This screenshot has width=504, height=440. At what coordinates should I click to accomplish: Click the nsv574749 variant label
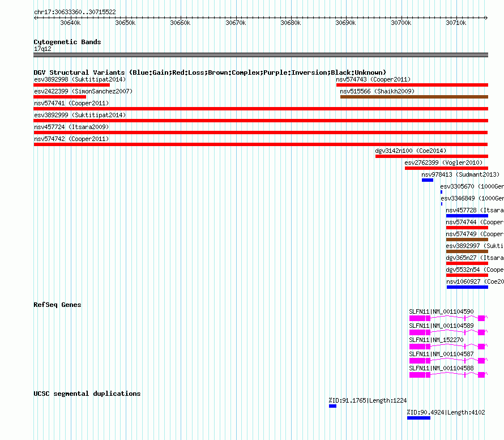point(475,234)
